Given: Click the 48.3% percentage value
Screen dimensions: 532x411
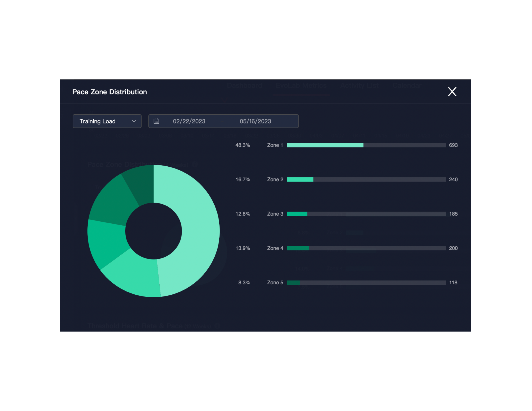Looking at the screenshot, I should pyautogui.click(x=243, y=145).
